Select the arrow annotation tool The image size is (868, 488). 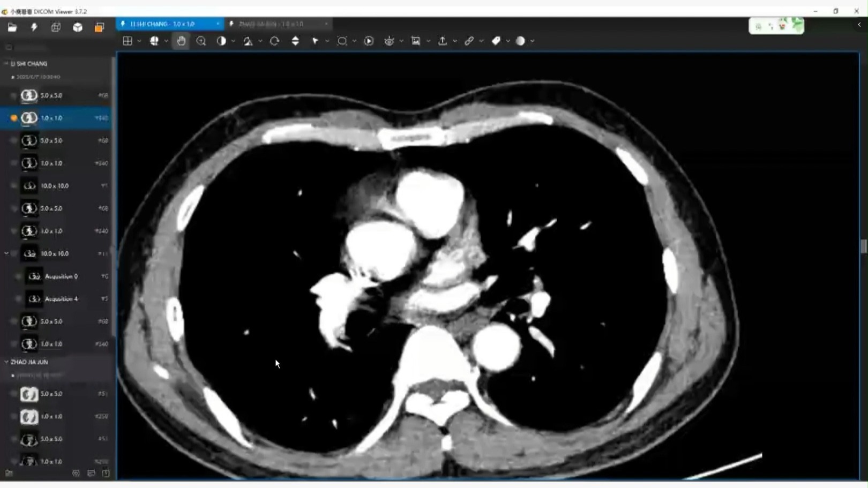[x=315, y=41]
